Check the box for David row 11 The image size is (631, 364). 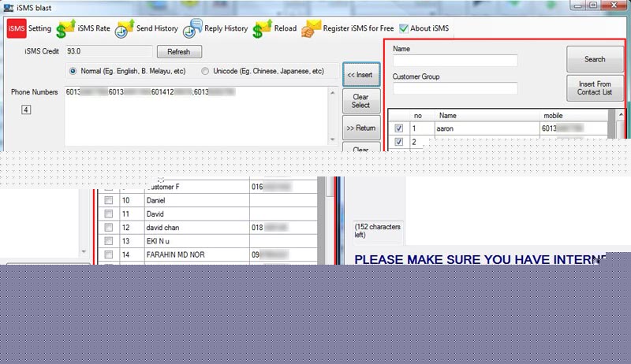click(x=109, y=214)
